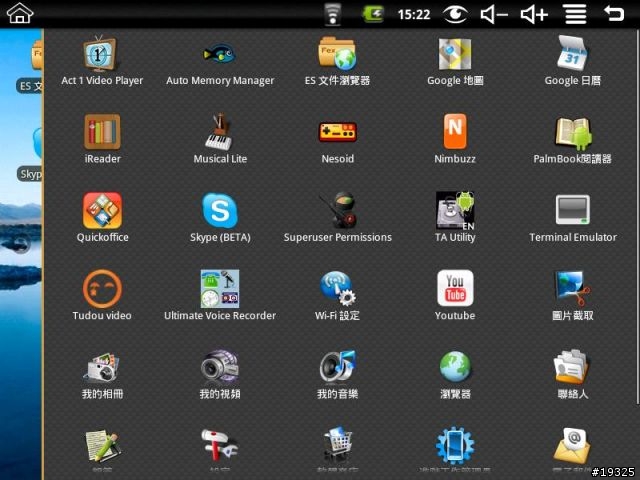
Task: Open 圖片截取 image capture app
Action: (x=573, y=295)
